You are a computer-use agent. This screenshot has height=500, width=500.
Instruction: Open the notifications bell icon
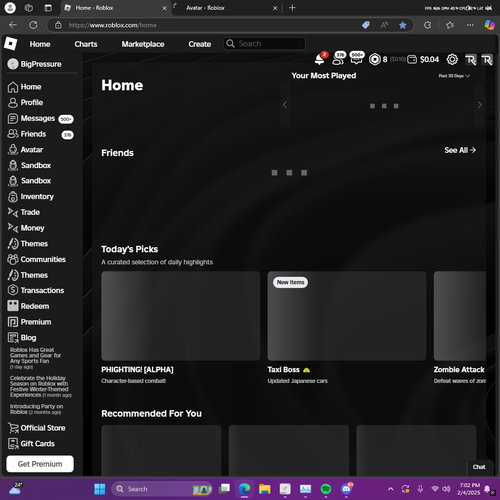[319, 59]
